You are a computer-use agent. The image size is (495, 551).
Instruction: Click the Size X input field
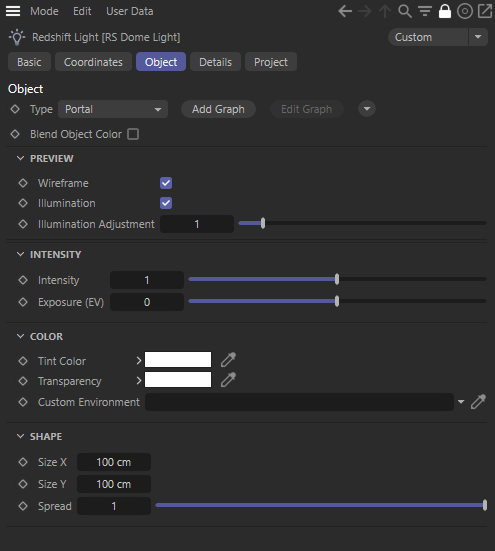(x=114, y=462)
